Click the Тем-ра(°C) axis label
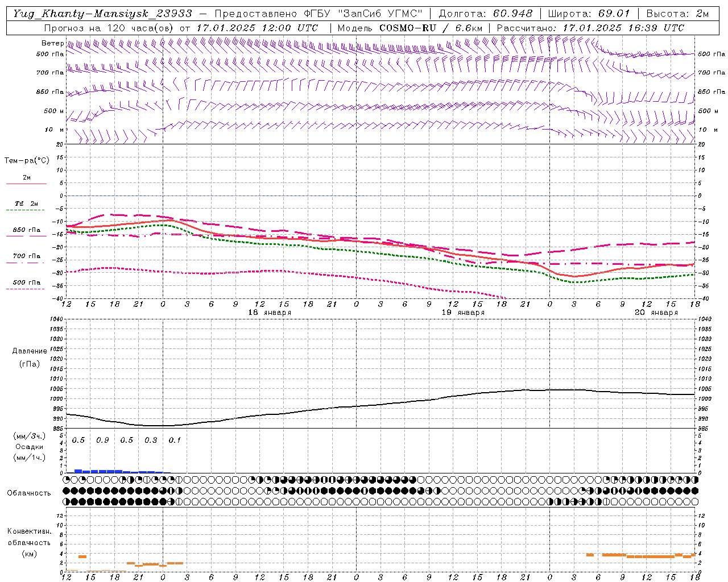The width and height of the screenshot is (728, 582). [27, 160]
